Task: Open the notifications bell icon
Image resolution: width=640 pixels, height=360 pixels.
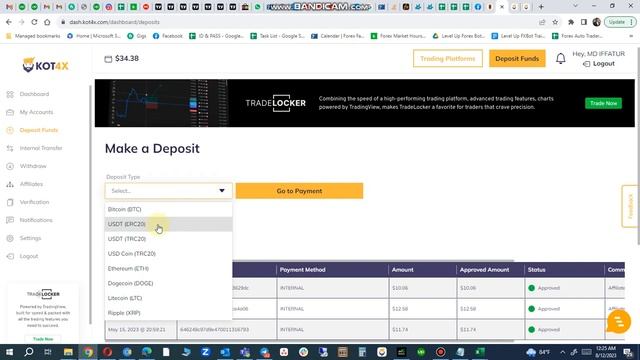Action: click(x=561, y=59)
